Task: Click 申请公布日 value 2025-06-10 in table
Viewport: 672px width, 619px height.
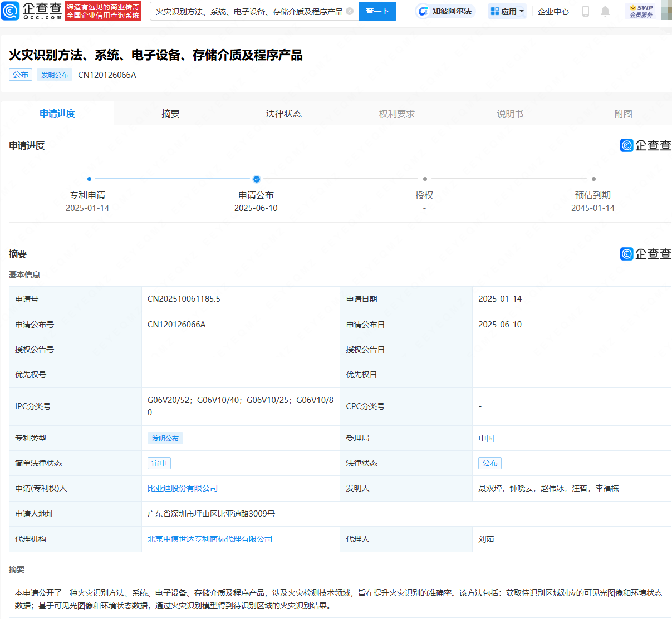Action: click(500, 325)
